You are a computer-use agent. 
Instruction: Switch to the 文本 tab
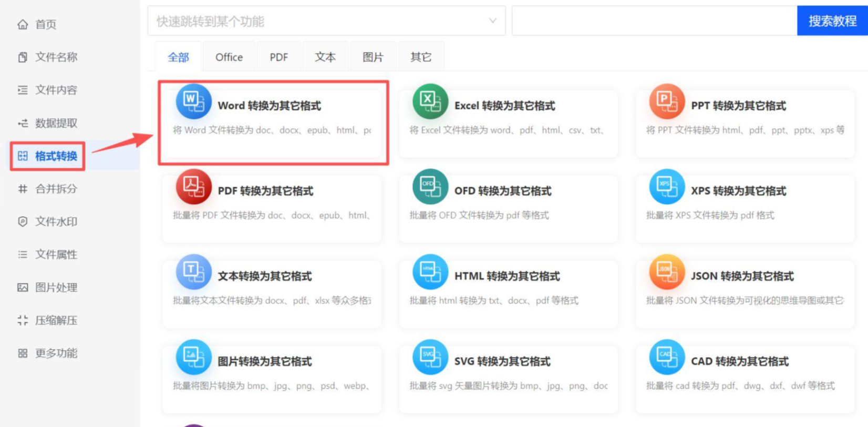[x=325, y=57]
